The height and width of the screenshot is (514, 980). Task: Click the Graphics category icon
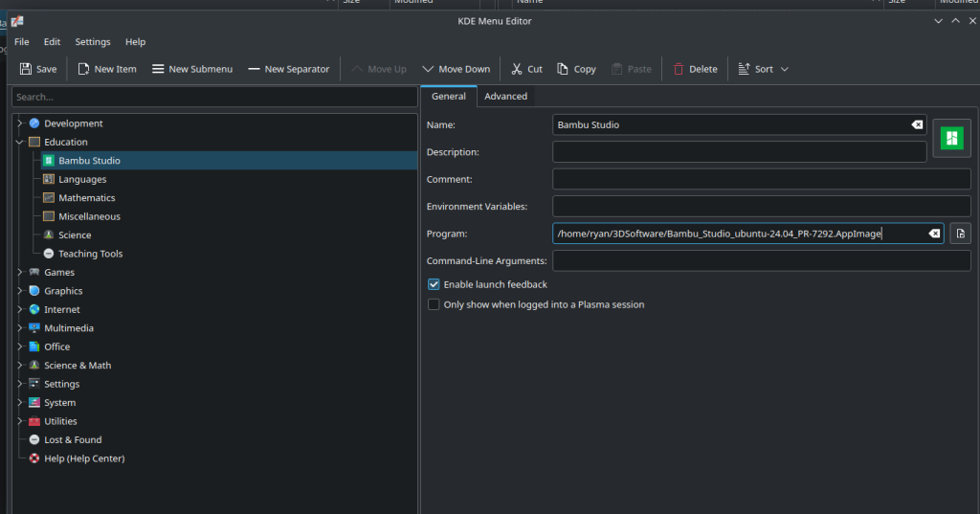tap(34, 291)
